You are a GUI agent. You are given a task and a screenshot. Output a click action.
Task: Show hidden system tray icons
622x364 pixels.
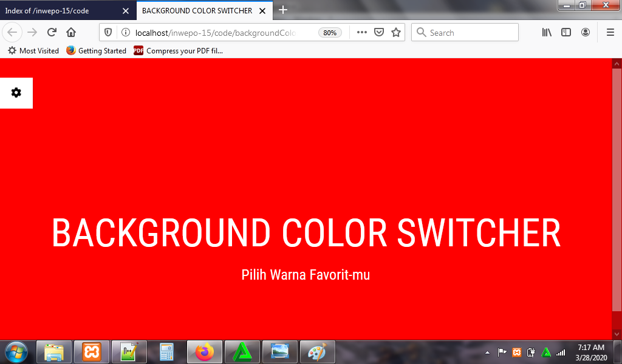click(x=487, y=352)
